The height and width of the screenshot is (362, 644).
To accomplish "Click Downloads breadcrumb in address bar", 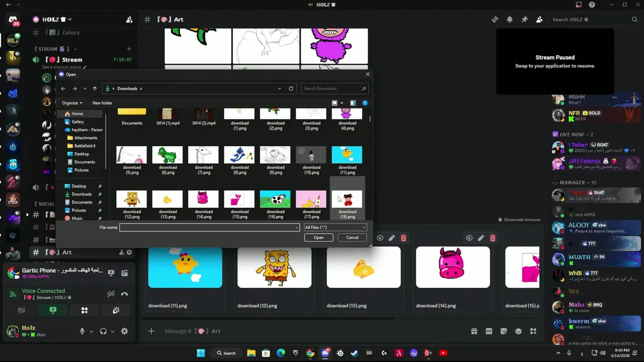I will [127, 88].
